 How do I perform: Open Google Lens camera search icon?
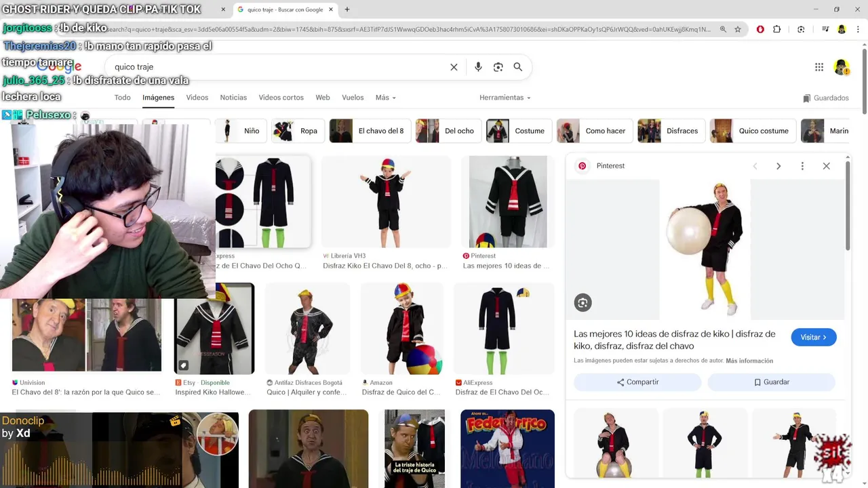click(498, 67)
